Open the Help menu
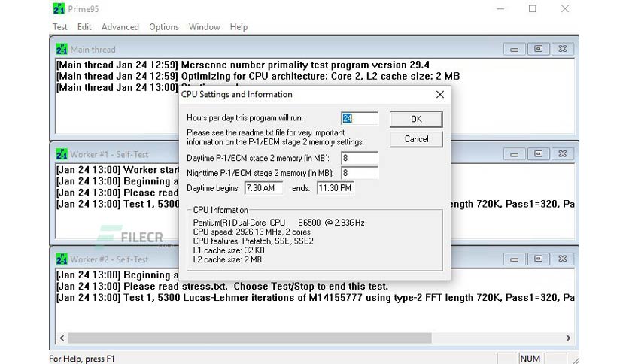The image size is (629, 364). coord(239,27)
